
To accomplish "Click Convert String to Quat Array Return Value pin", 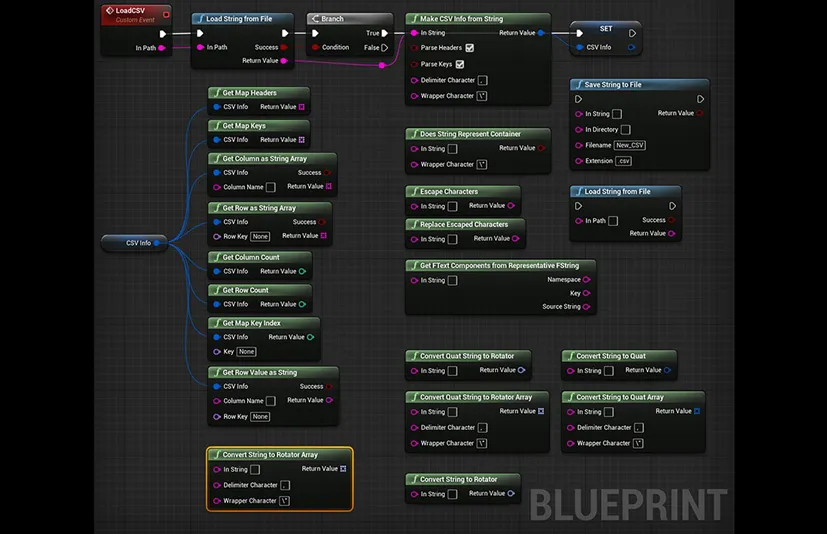I will (697, 411).
